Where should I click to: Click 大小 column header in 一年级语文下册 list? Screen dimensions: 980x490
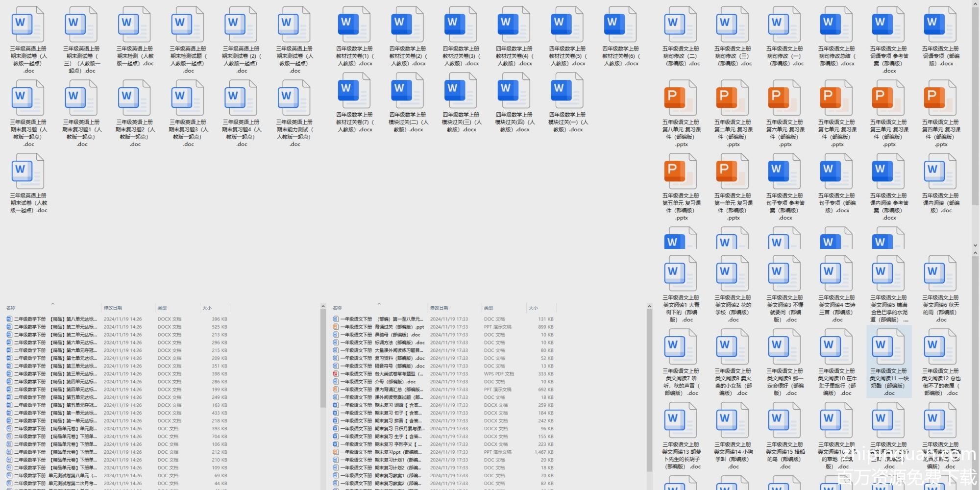click(x=533, y=308)
